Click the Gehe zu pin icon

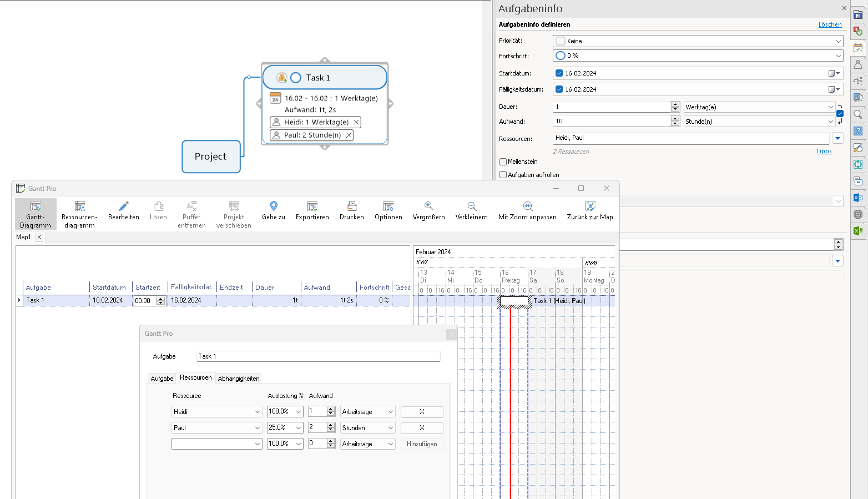274,211
